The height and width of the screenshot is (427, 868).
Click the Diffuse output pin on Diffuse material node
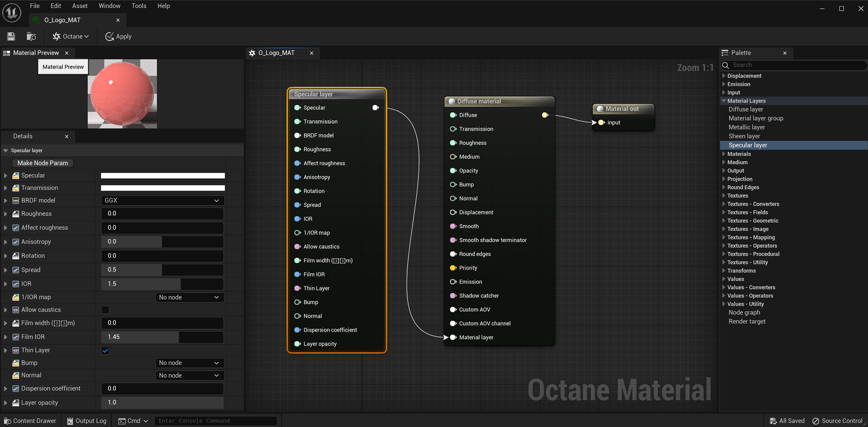[x=545, y=115]
